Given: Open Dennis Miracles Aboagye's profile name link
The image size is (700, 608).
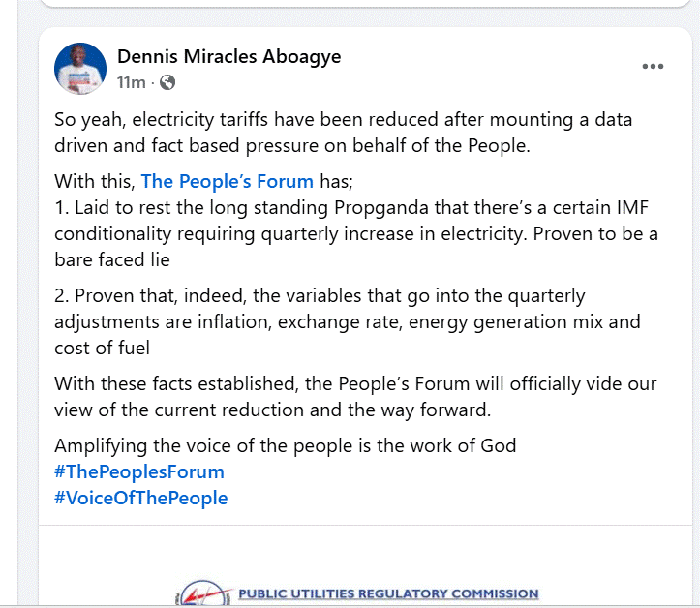Looking at the screenshot, I should pyautogui.click(x=228, y=56).
